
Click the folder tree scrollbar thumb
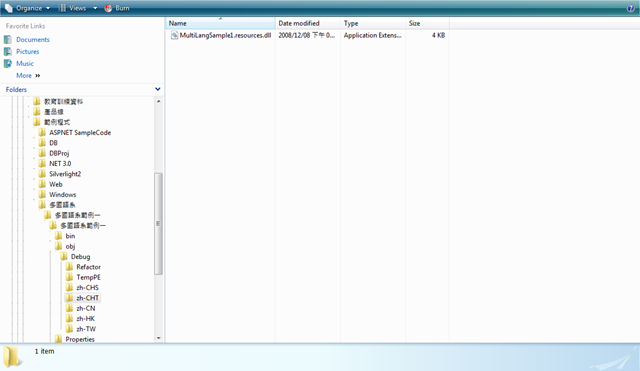tap(158, 224)
